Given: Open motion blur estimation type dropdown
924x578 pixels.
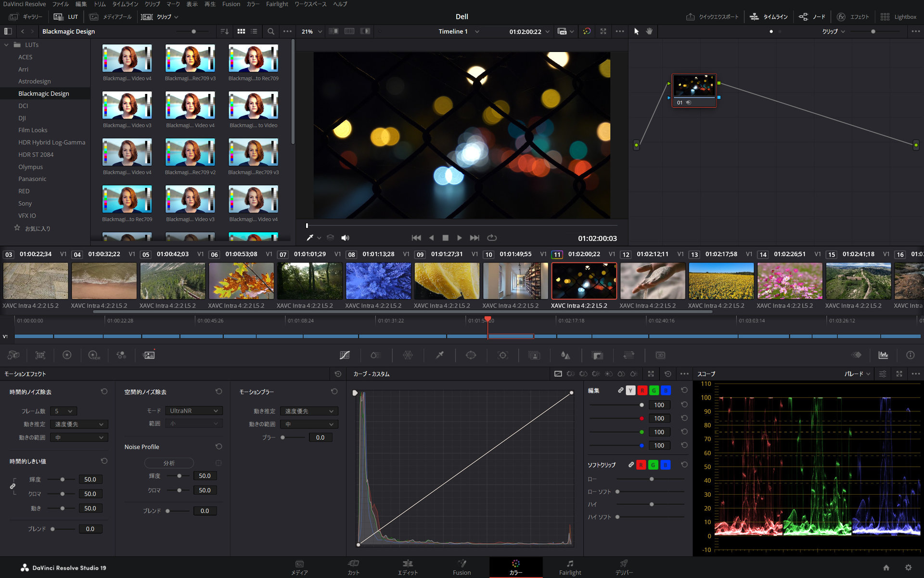Looking at the screenshot, I should 309,411.
